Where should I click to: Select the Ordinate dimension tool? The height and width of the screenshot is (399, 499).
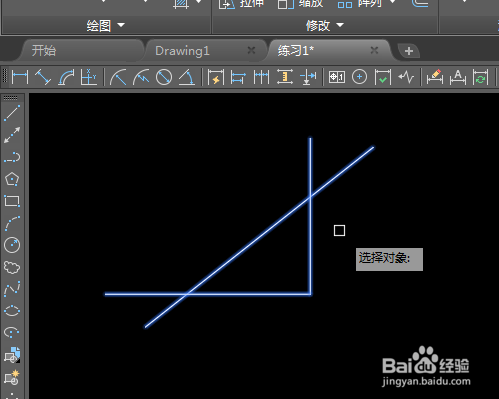[89, 77]
